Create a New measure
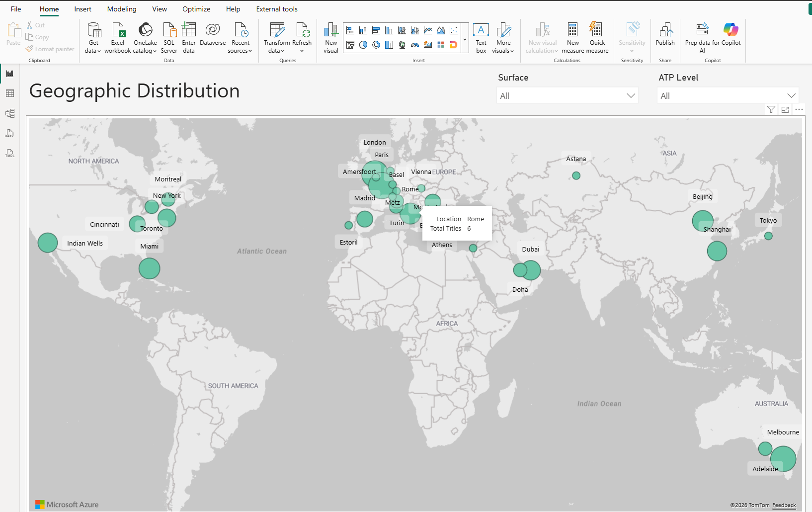This screenshot has width=812, height=512. click(573, 38)
